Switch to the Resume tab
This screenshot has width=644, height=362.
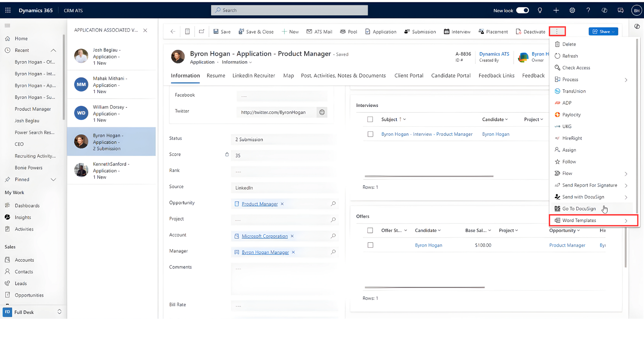click(216, 76)
